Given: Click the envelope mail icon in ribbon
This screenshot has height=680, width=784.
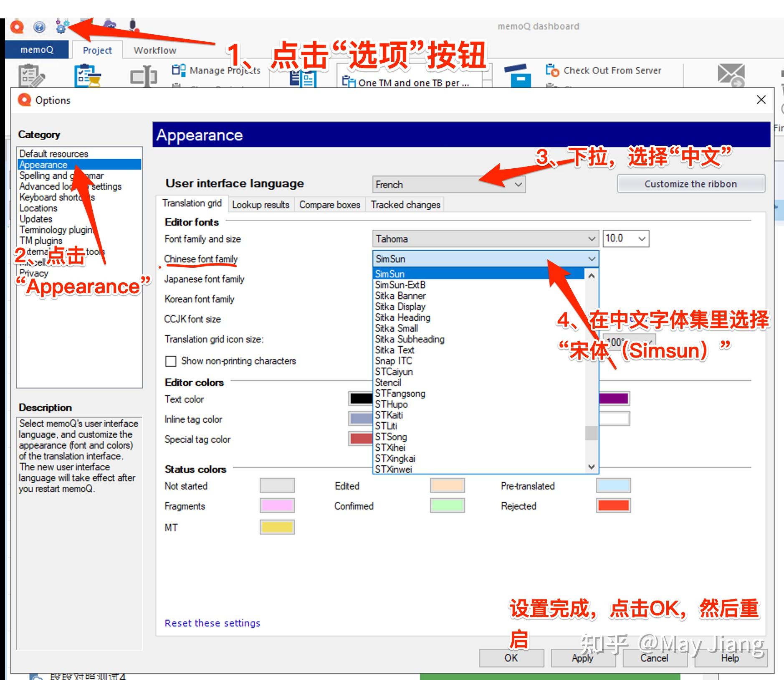Looking at the screenshot, I should 731,74.
